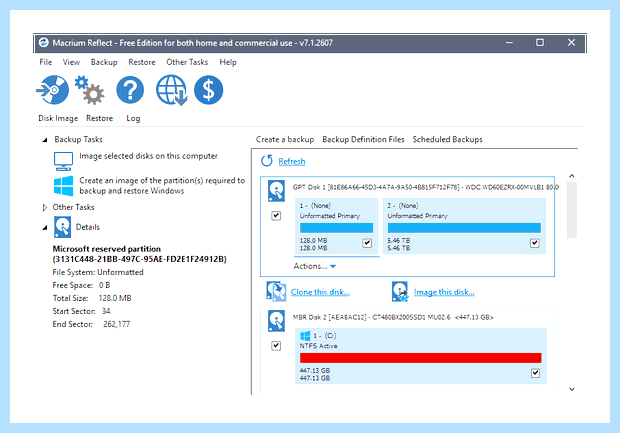Switch to the Create a backup tab
Screen dimensions: 620x433
(x=285, y=139)
